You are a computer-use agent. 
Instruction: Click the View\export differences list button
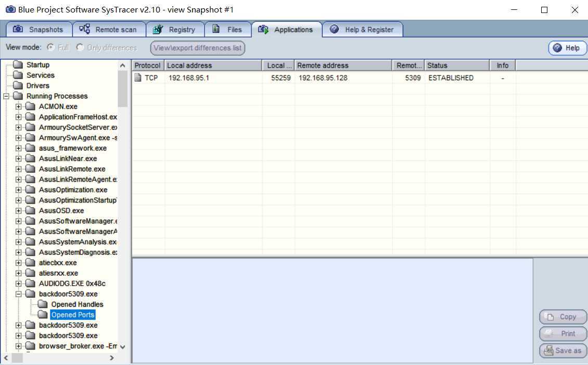[x=198, y=47]
